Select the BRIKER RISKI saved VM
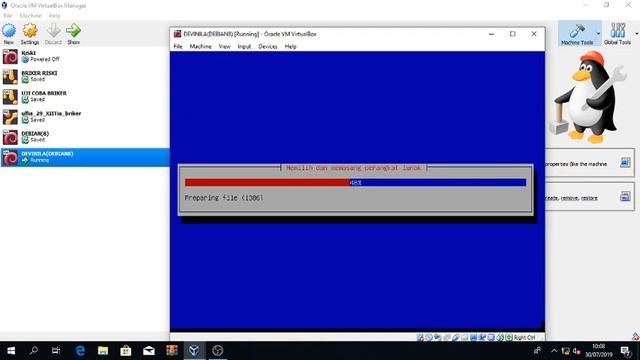640x360 pixels. (85, 76)
